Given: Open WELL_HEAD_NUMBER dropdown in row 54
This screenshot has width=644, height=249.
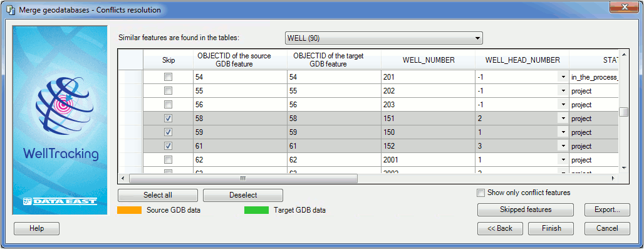Looking at the screenshot, I should click(x=563, y=77).
